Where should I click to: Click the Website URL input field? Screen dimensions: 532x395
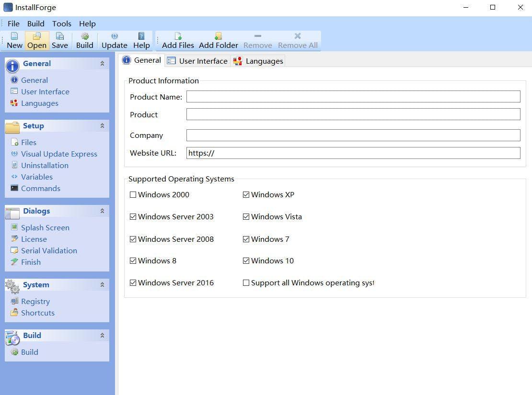[353, 153]
